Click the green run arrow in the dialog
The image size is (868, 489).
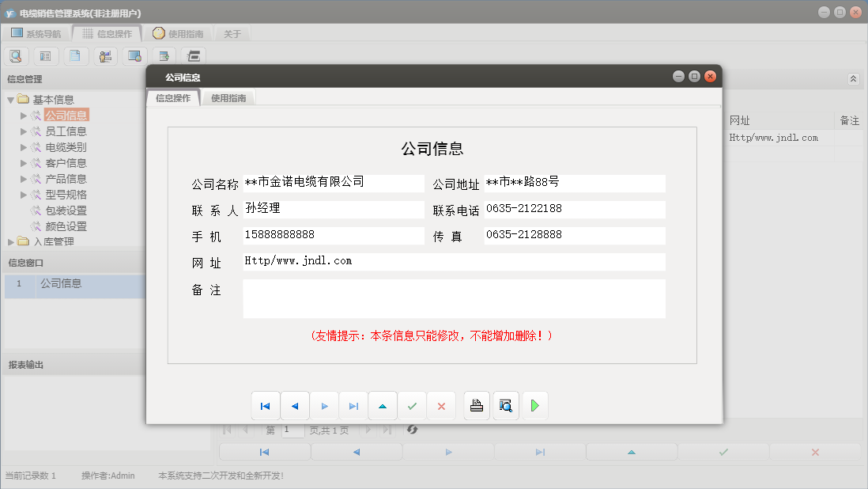coord(534,405)
